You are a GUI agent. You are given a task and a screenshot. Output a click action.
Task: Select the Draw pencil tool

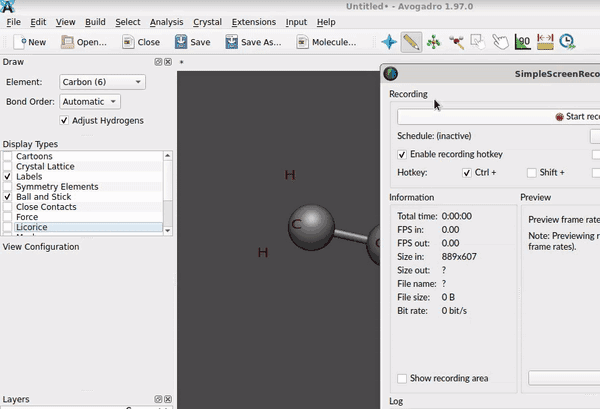(x=411, y=42)
